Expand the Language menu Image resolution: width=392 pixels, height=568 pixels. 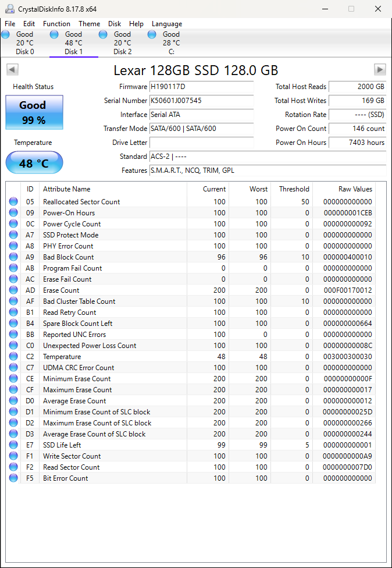tap(167, 24)
